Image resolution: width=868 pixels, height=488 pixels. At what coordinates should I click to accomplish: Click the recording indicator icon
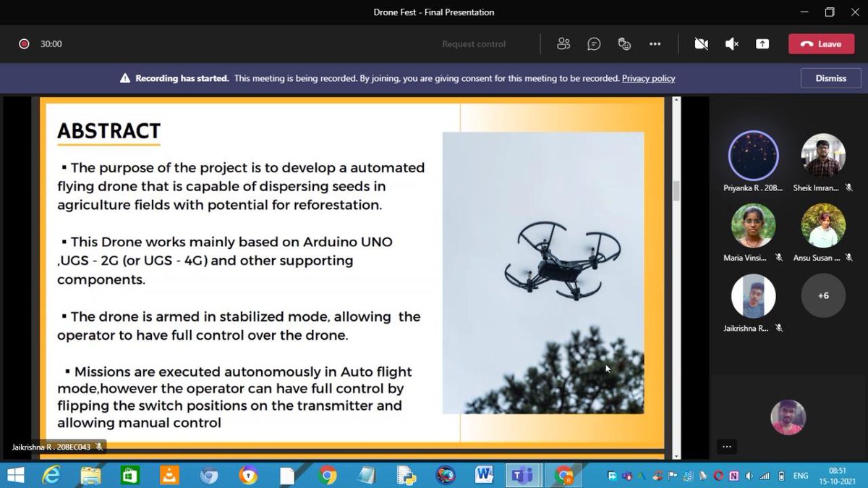click(x=24, y=44)
